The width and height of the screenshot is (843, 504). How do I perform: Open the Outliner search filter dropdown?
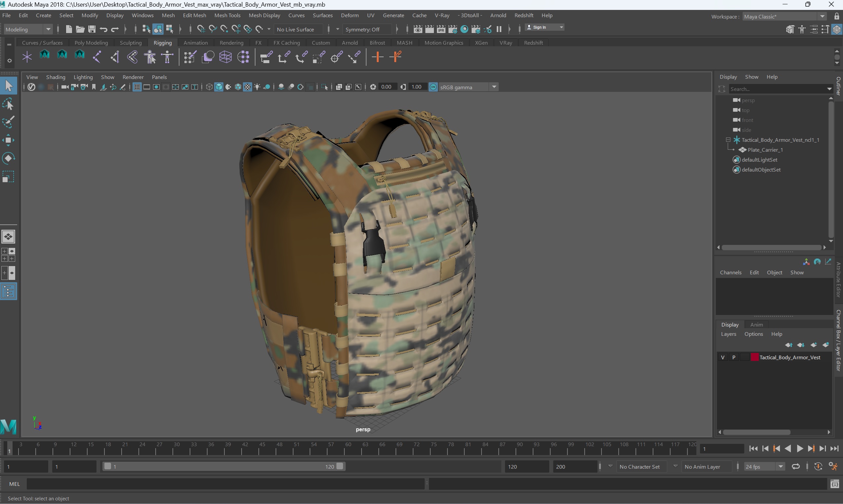829,89
